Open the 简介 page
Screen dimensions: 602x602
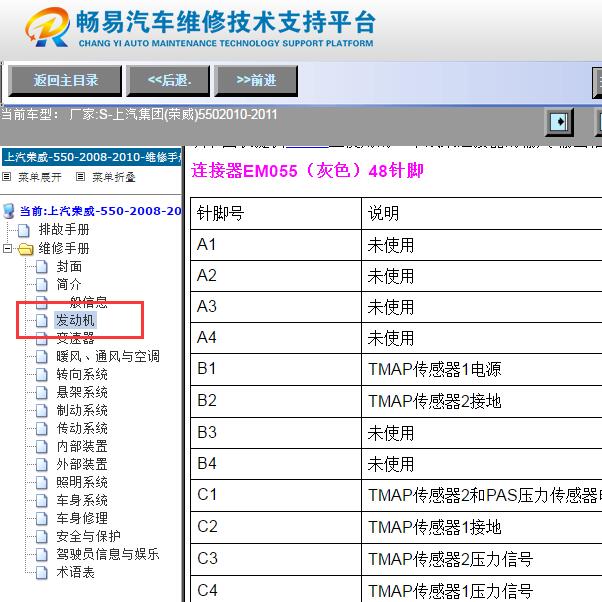69,284
